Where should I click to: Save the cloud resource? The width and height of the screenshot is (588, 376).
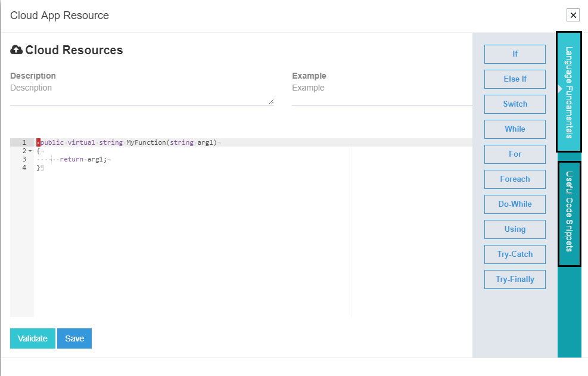[74, 338]
